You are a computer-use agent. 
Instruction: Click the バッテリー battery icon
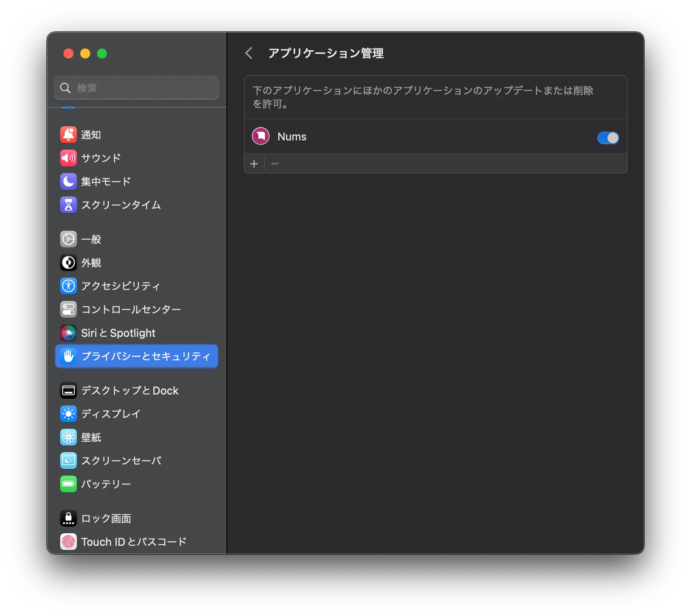tap(69, 484)
